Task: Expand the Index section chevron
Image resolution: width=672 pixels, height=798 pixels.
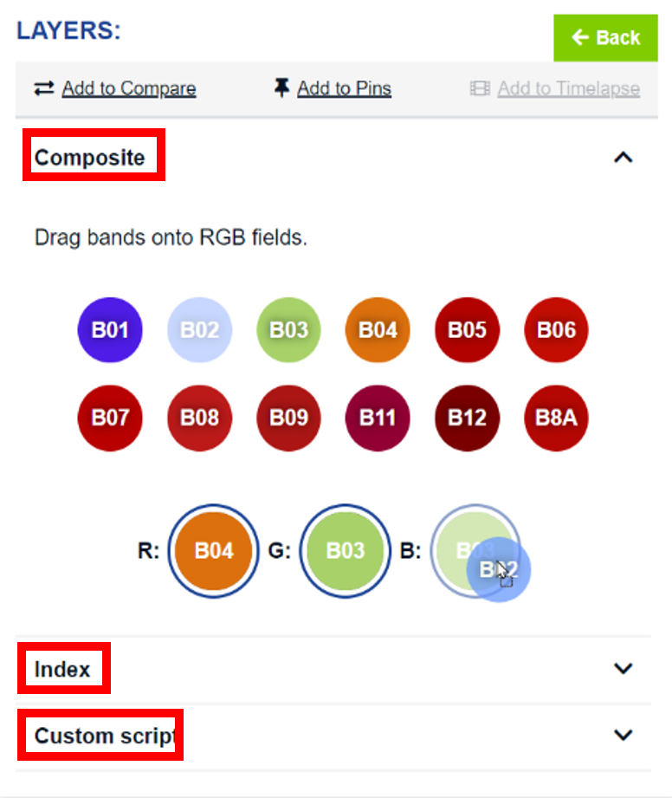Action: [624, 668]
